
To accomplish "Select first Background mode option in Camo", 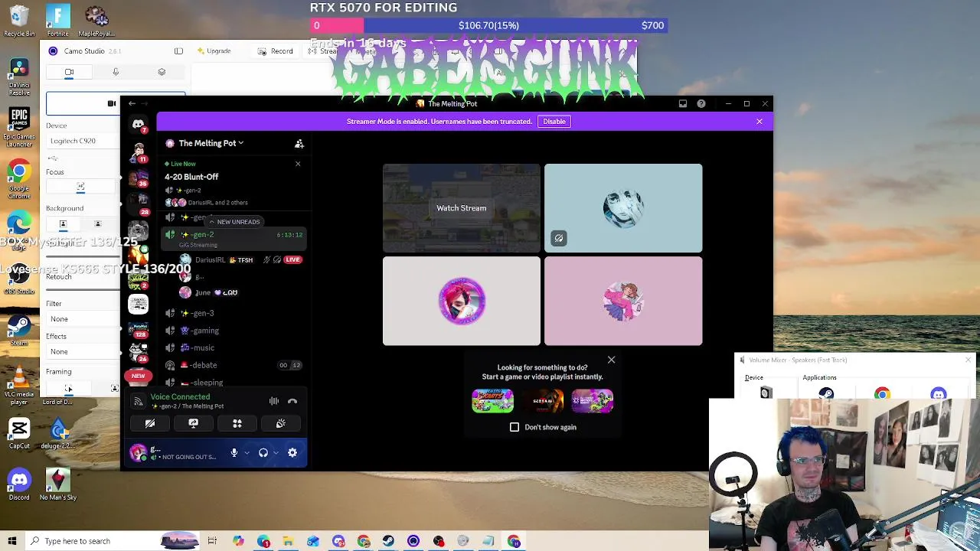I will click(x=63, y=224).
